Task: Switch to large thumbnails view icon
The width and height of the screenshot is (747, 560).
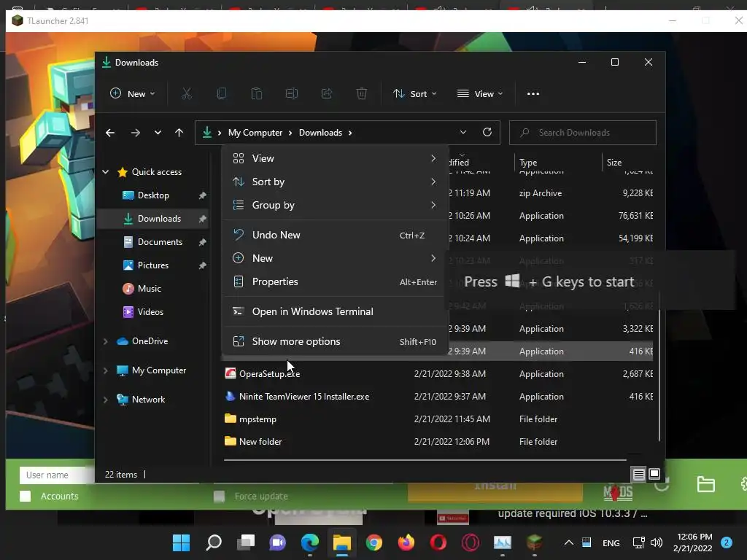Action: (654, 474)
